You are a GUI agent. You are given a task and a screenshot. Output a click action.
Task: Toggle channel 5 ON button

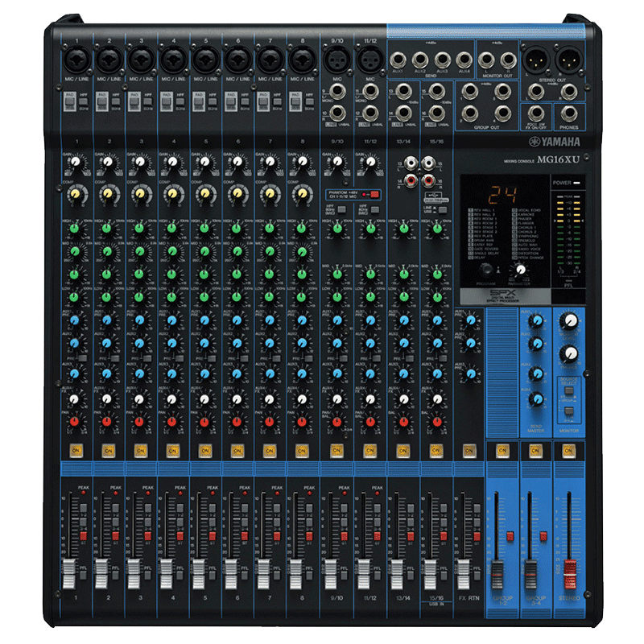(204, 451)
